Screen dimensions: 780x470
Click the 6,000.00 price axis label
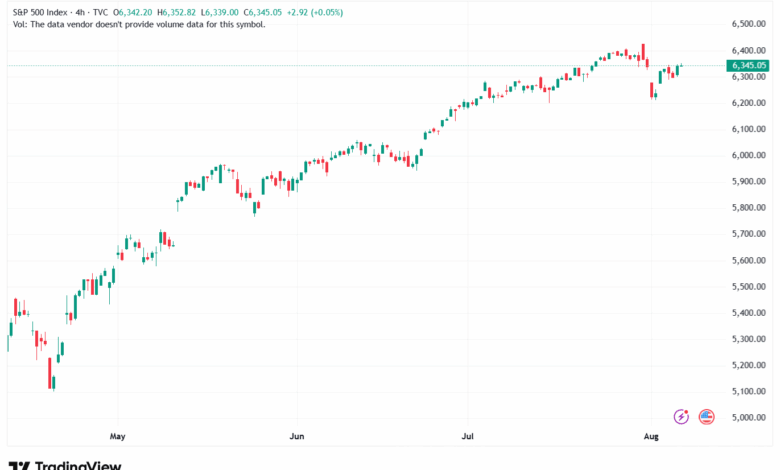pyautogui.click(x=748, y=155)
